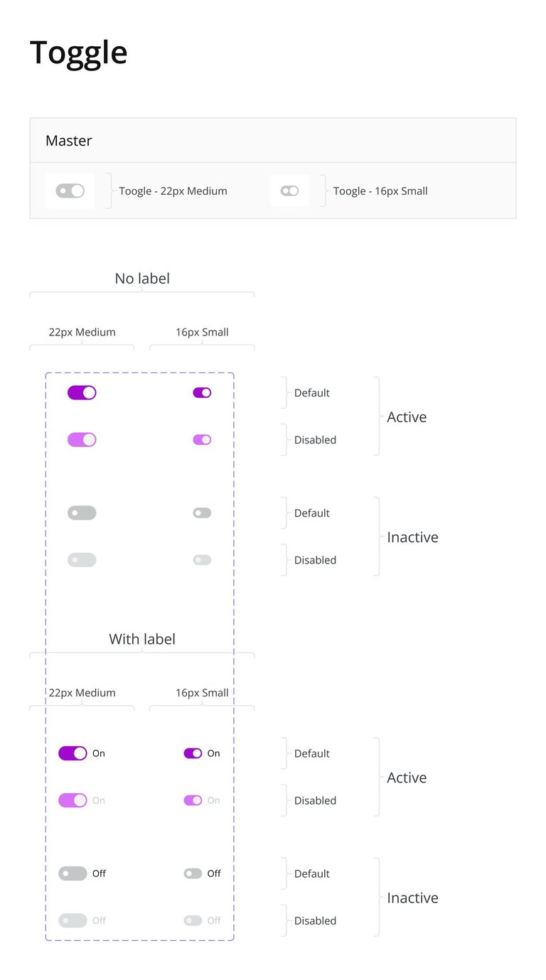Enable inactive default small toggle without label
The height and width of the screenshot is (980, 546).
[202, 513]
